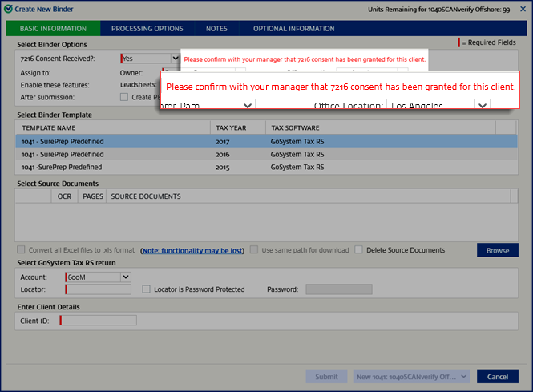Click the Browse button
This screenshot has width=533, height=392.
click(497, 250)
